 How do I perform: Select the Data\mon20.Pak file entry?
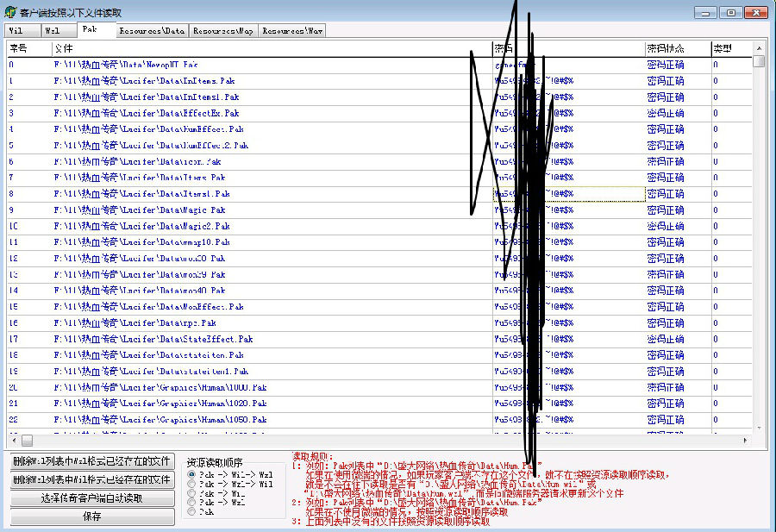click(140, 259)
